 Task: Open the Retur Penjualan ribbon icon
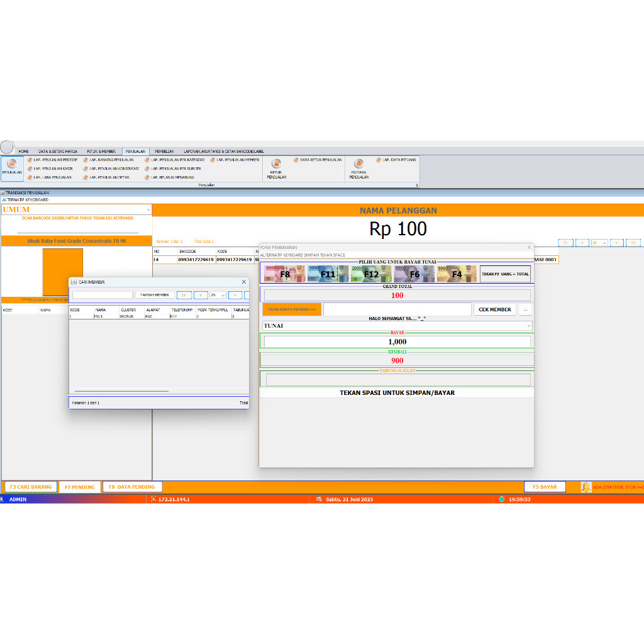(276, 165)
